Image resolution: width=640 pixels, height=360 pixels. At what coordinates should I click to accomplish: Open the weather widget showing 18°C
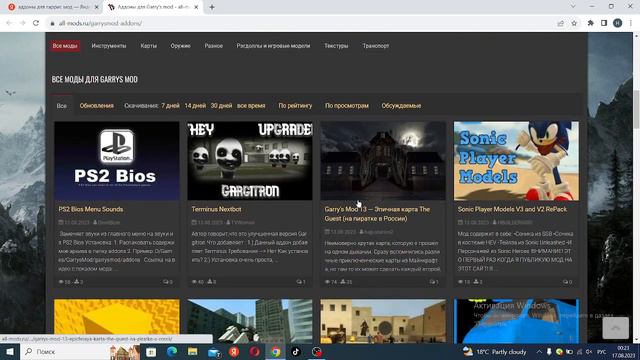(495, 351)
